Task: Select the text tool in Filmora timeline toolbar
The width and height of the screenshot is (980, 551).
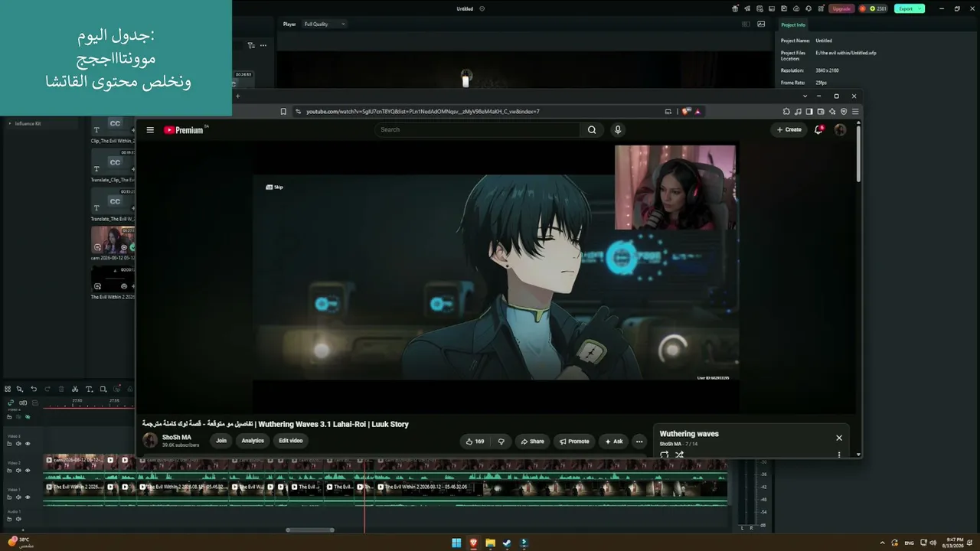Action: coord(89,389)
